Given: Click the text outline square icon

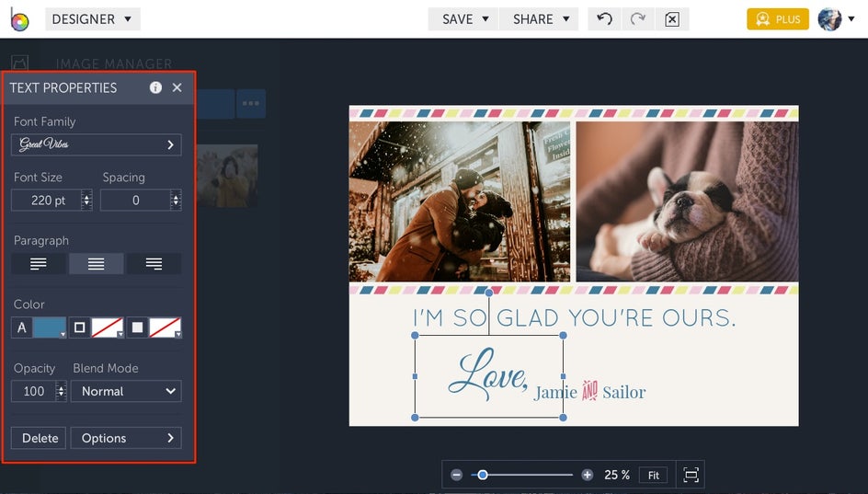Looking at the screenshot, I should [x=80, y=327].
